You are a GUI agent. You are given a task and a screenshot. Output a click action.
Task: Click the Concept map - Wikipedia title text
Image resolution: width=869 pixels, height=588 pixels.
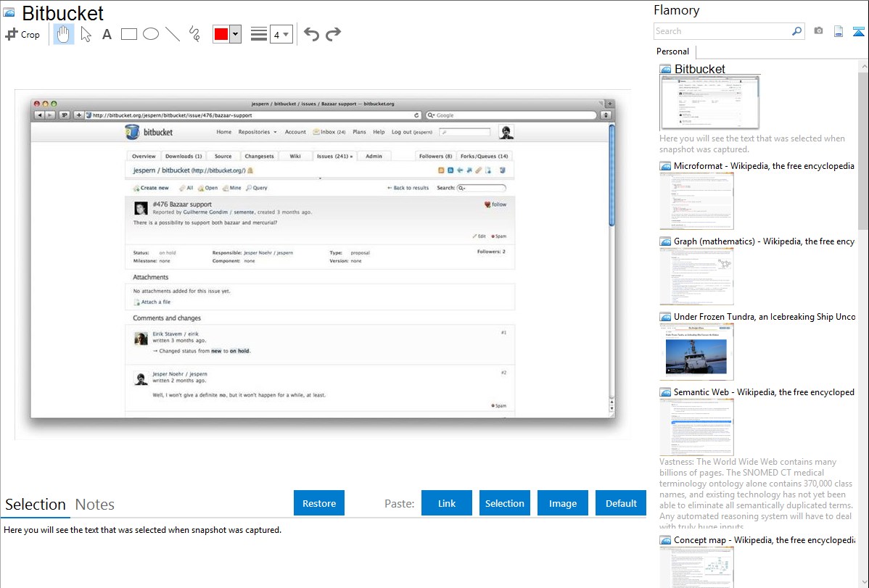[764, 539]
